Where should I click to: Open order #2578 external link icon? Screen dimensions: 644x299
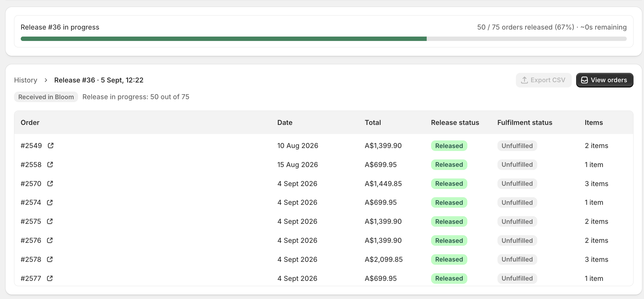click(x=50, y=259)
